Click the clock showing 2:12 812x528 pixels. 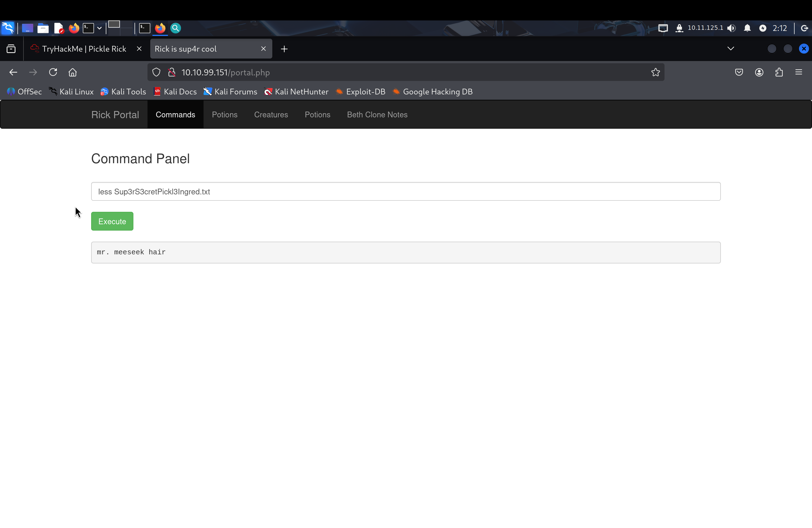[780, 28]
